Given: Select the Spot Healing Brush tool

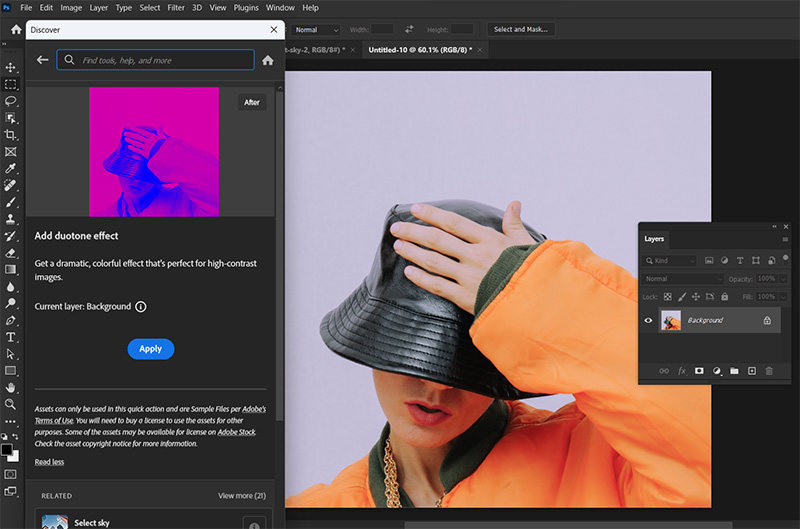Looking at the screenshot, I should click(11, 185).
